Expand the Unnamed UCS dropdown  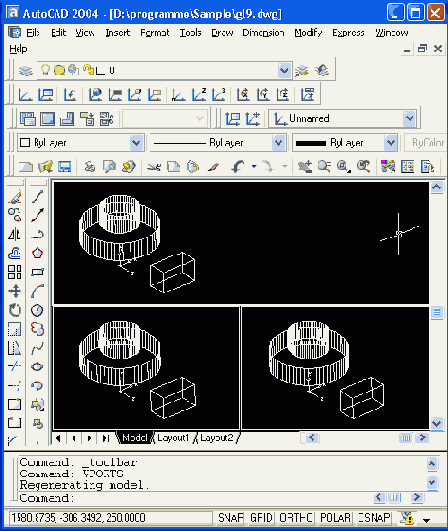pos(409,119)
